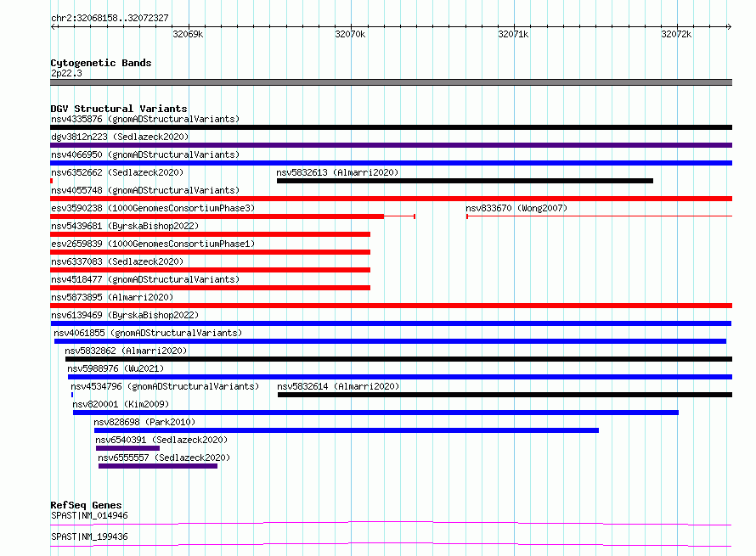Click nsv820001 (Kim2009) label

121,404
